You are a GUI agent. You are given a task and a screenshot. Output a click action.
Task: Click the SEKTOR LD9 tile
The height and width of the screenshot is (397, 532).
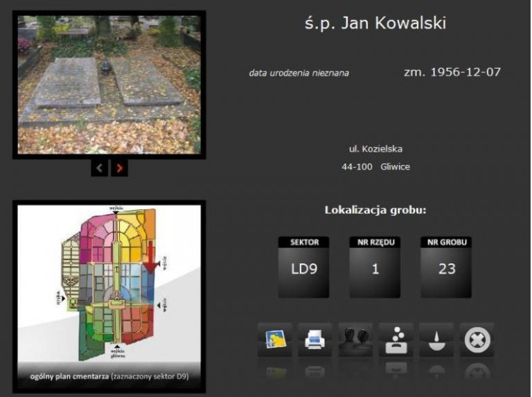pos(303,267)
